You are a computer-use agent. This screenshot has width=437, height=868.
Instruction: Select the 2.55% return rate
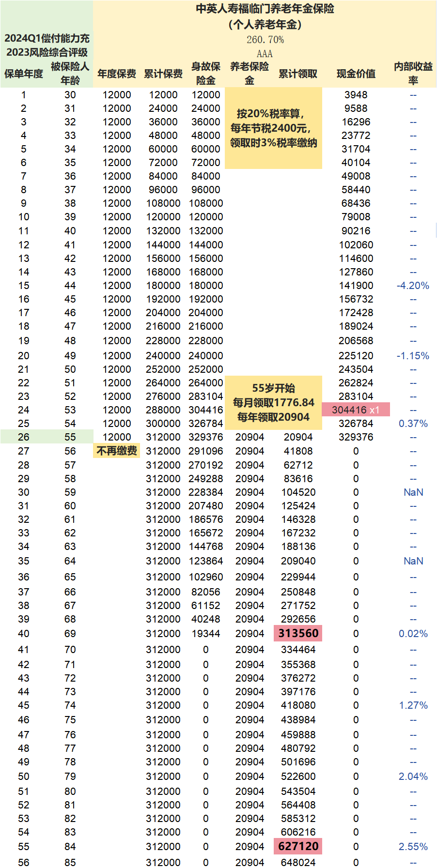click(x=413, y=847)
